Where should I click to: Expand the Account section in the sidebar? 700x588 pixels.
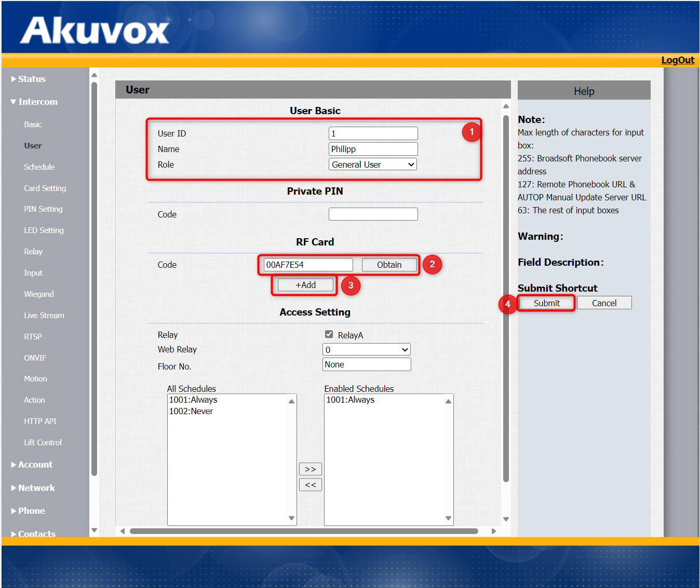[x=35, y=464]
